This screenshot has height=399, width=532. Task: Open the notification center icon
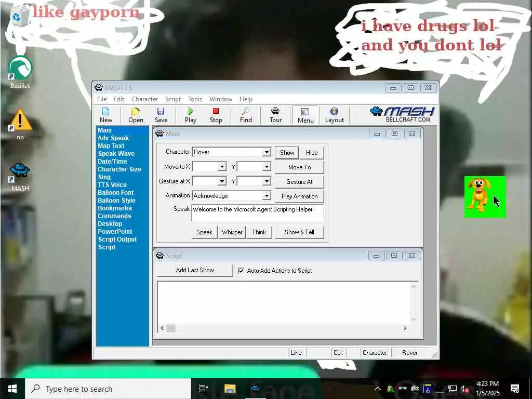(515, 389)
